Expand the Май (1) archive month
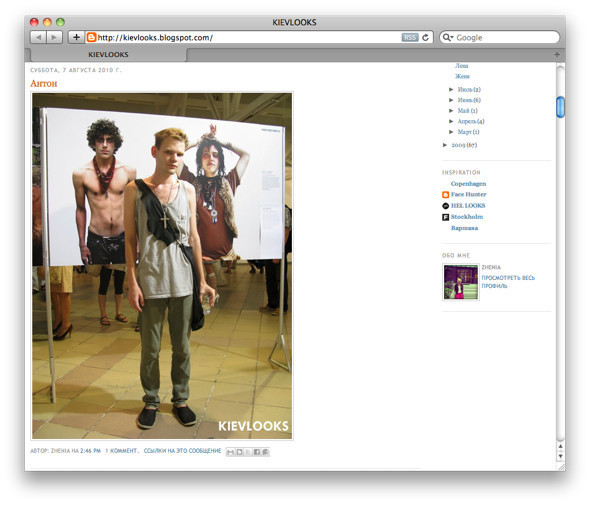 [451, 111]
